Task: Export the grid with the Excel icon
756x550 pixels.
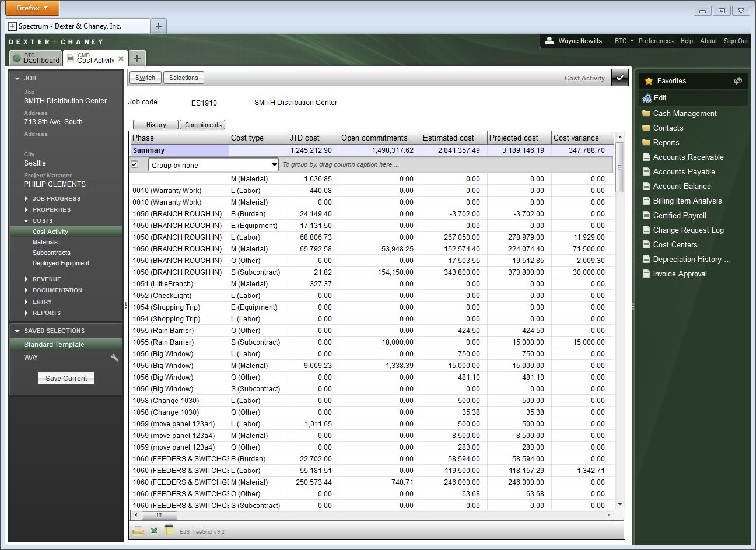Action: (x=154, y=531)
